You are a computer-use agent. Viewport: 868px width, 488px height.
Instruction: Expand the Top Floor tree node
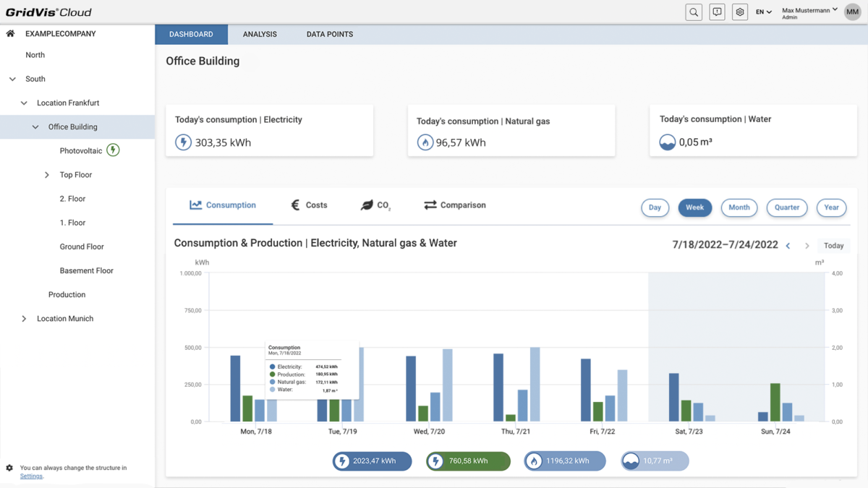(47, 175)
